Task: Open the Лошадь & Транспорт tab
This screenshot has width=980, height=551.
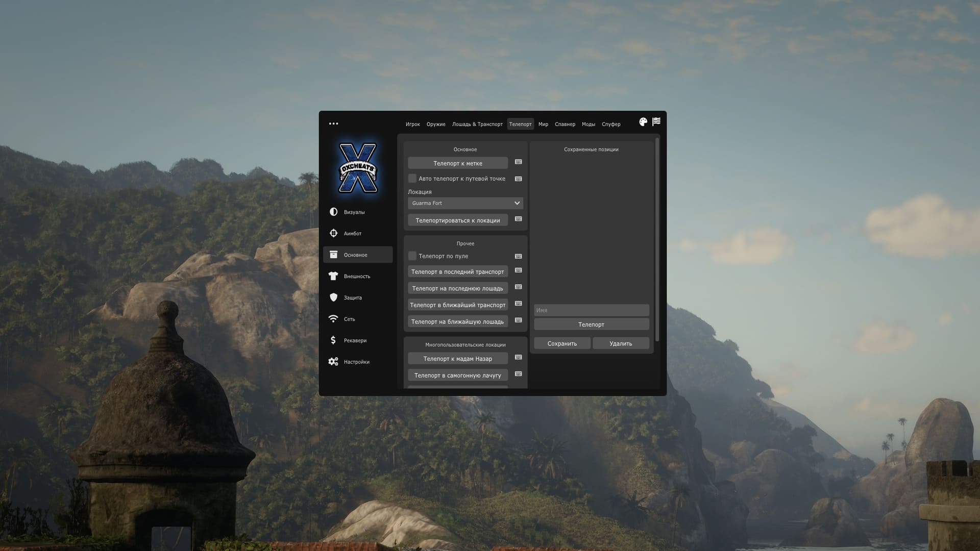Action: click(477, 124)
